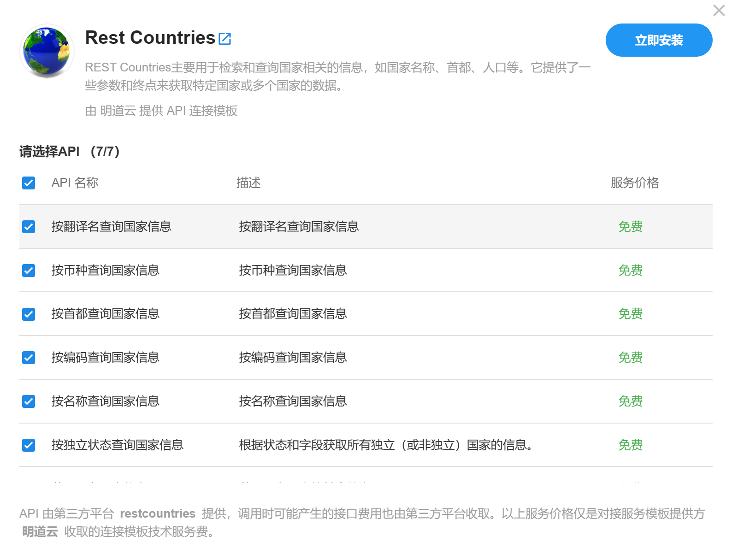Screen dimensions: 732x560
Task: Click the 服务价格 column header
Action: [x=634, y=183]
